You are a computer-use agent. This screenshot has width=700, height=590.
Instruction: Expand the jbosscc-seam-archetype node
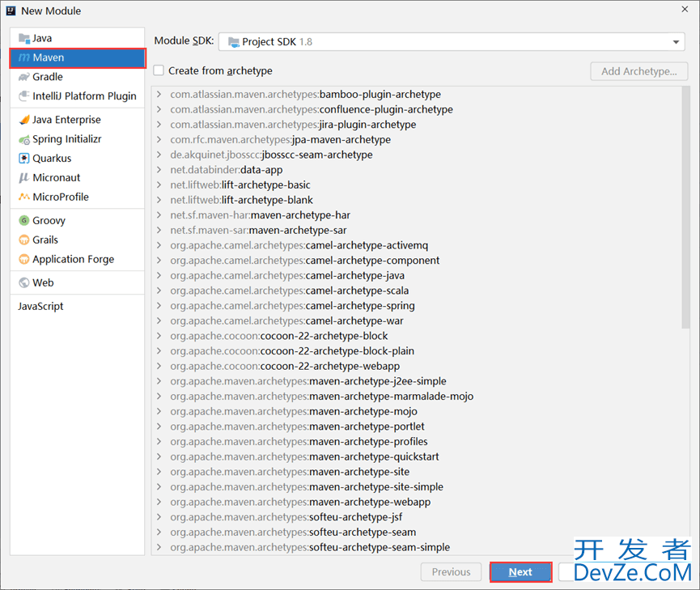(159, 155)
